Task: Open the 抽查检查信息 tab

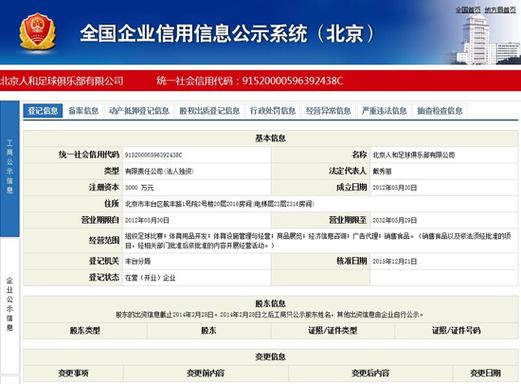Action: click(440, 111)
